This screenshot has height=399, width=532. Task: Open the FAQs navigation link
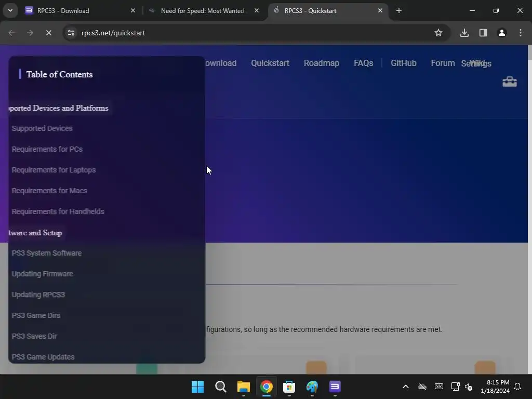tap(363, 63)
